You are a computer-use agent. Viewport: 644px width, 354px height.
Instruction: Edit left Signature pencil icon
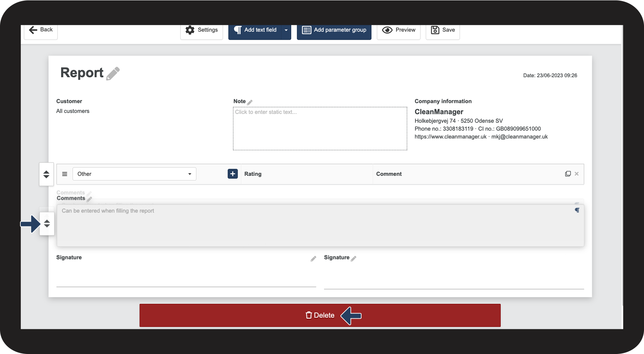(x=313, y=258)
